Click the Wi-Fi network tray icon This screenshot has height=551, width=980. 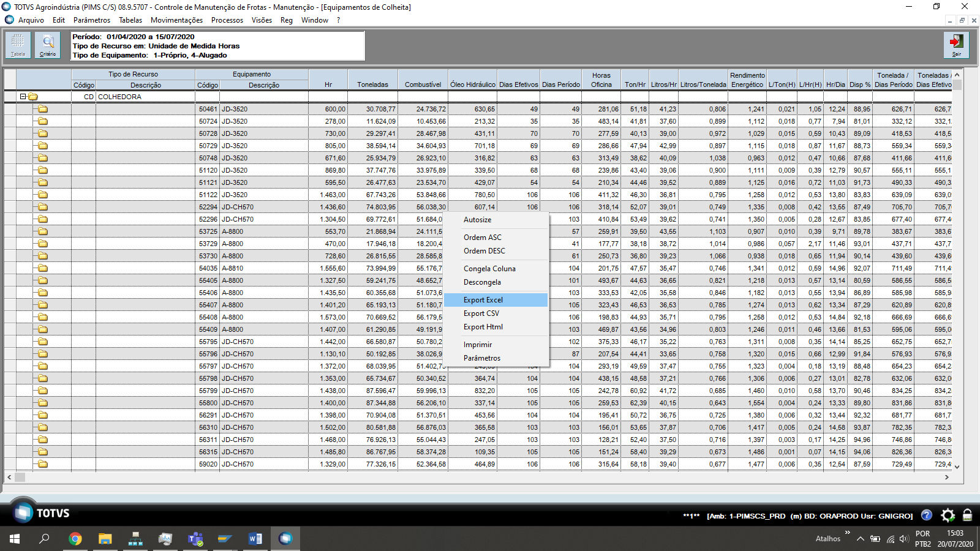[x=890, y=539]
